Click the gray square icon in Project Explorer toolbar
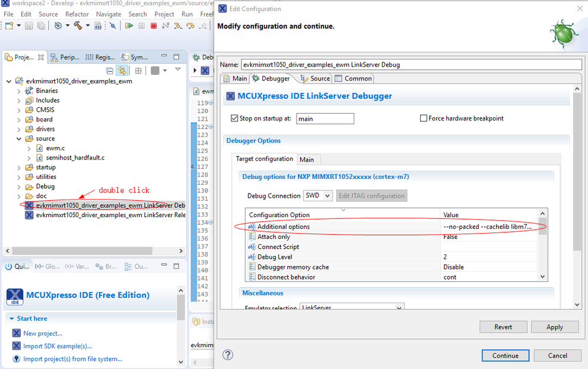 pyautogui.click(x=155, y=71)
